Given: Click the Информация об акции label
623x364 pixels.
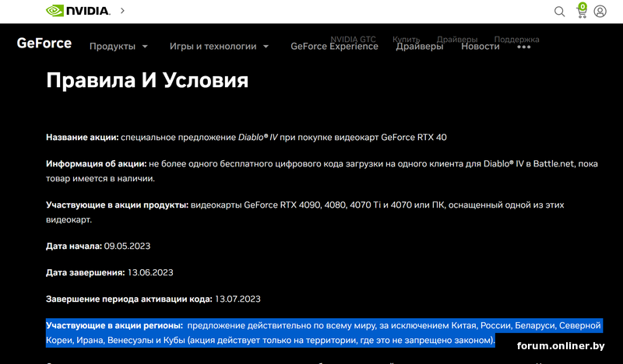Looking at the screenshot, I should point(96,164).
